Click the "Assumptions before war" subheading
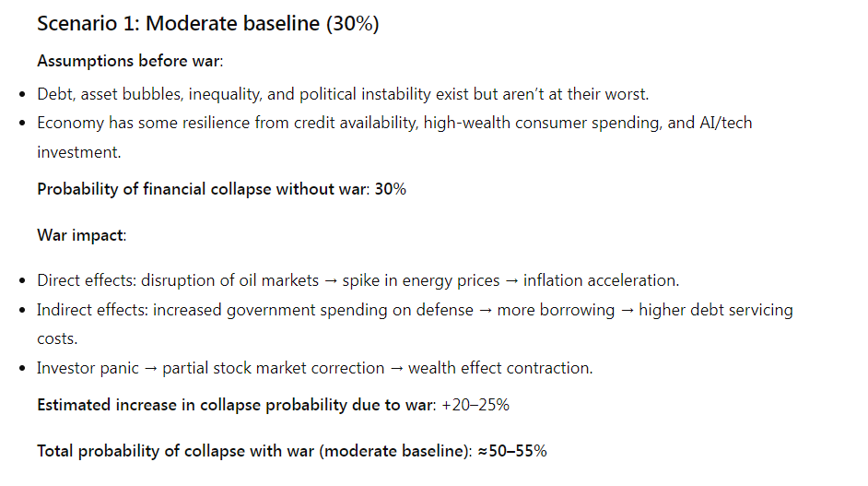868x486 pixels. click(129, 61)
